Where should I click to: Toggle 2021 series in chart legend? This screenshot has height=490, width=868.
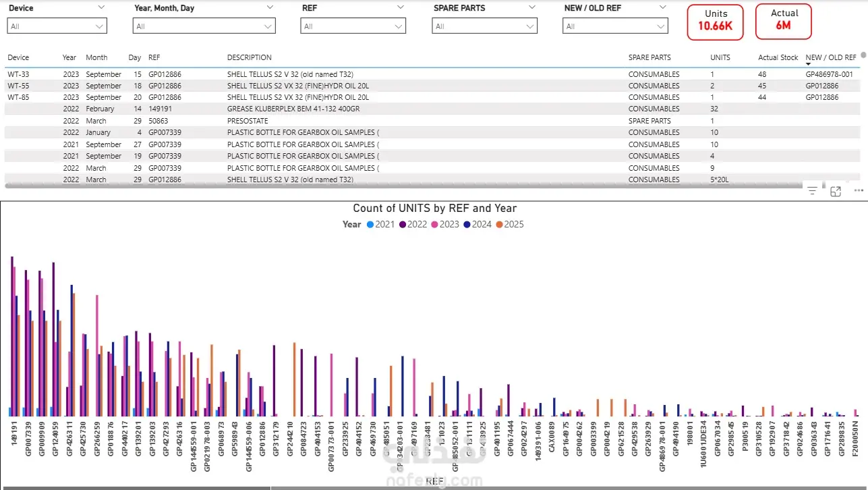pos(380,224)
